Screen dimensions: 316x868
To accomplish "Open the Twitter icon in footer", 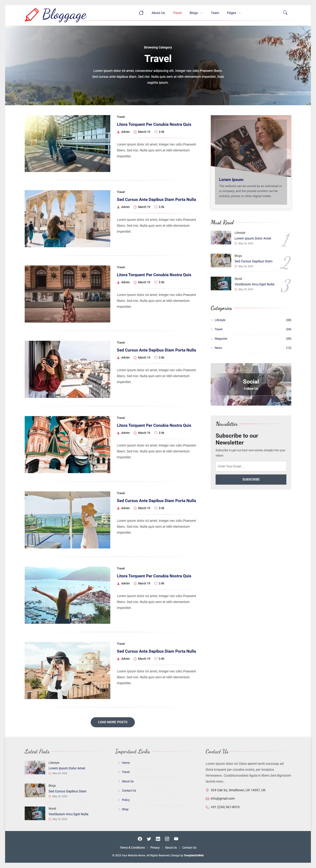I will [x=149, y=839].
